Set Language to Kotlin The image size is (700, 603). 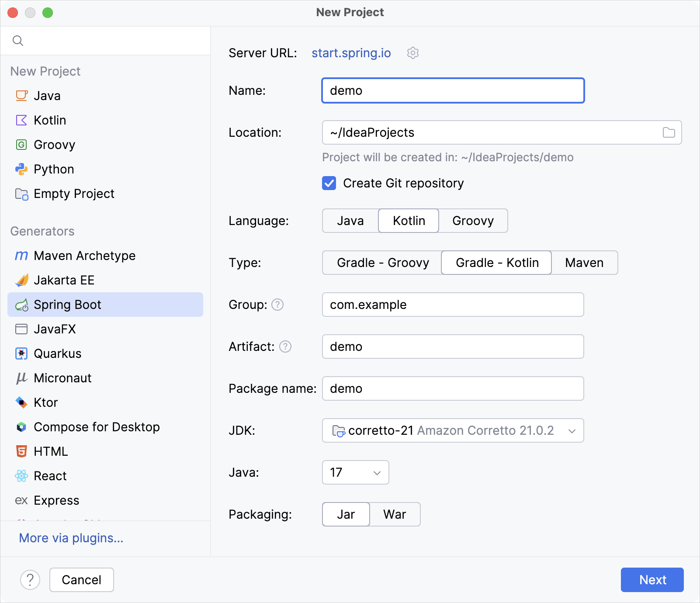409,221
